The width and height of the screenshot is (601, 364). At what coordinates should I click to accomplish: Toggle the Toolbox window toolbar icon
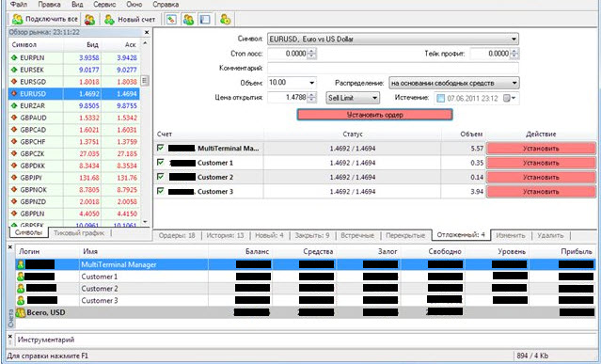pyautogui.click(x=205, y=20)
